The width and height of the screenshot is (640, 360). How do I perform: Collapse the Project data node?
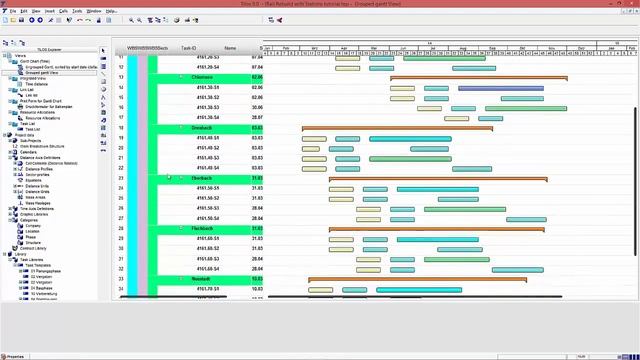tap(4, 135)
